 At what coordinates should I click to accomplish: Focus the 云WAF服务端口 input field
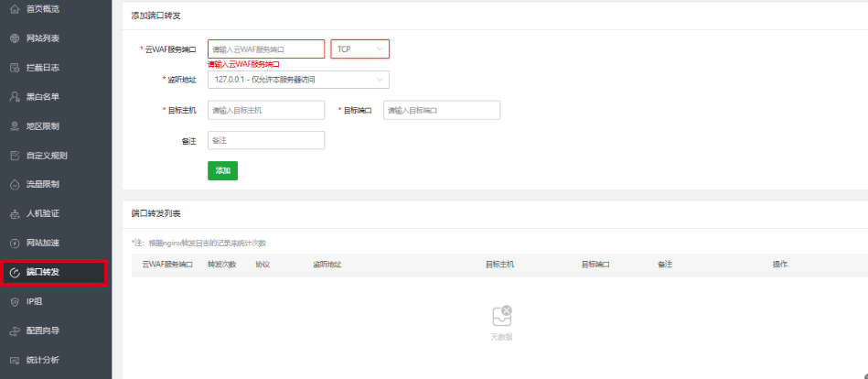(x=266, y=49)
